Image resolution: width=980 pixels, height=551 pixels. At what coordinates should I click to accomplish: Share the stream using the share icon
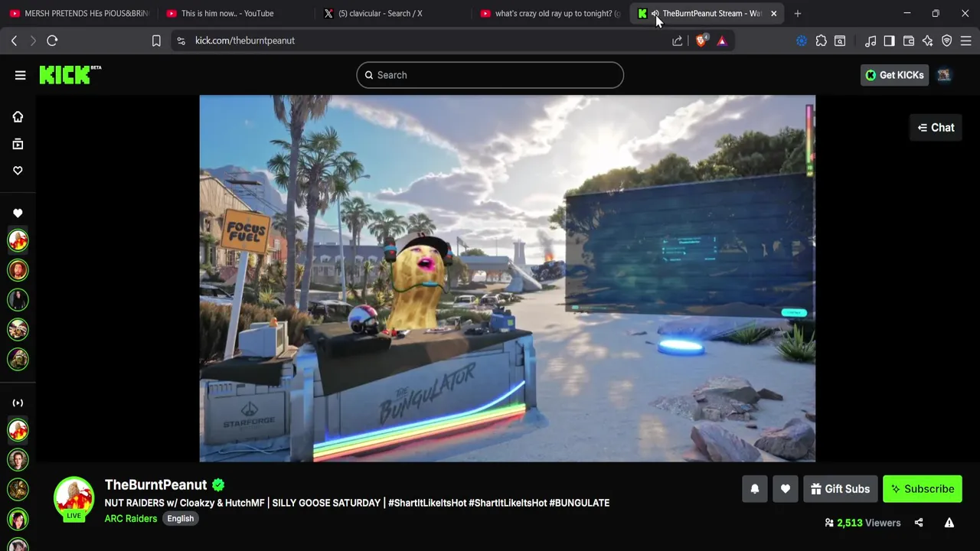click(x=919, y=523)
